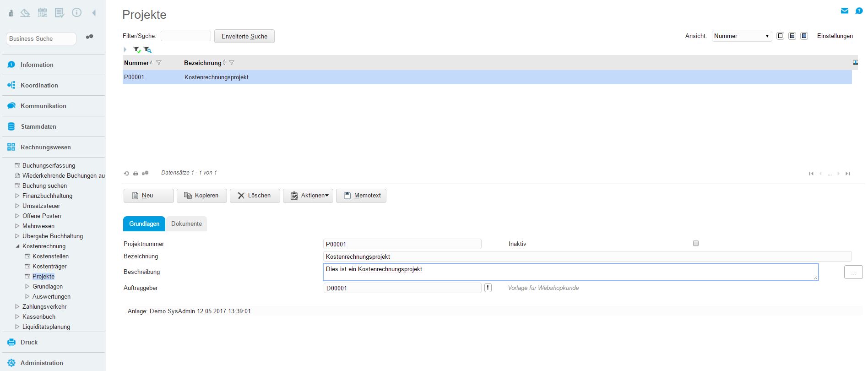Click the print icon under the table
Screen dimensions: 868x371
tap(136, 173)
